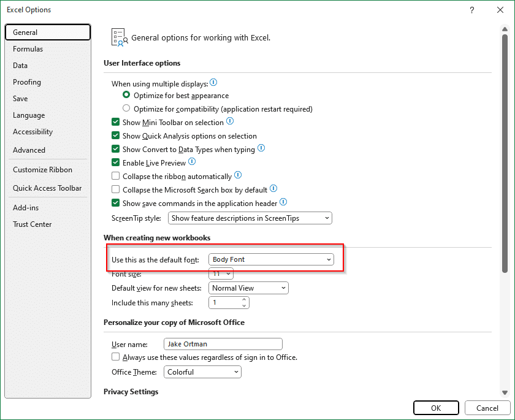Select Optimize for compatibility option
The width and height of the screenshot is (515, 420).
pos(126,108)
